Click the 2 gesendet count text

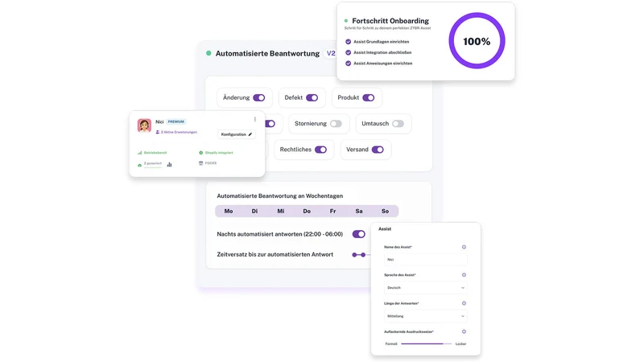pyautogui.click(x=152, y=163)
